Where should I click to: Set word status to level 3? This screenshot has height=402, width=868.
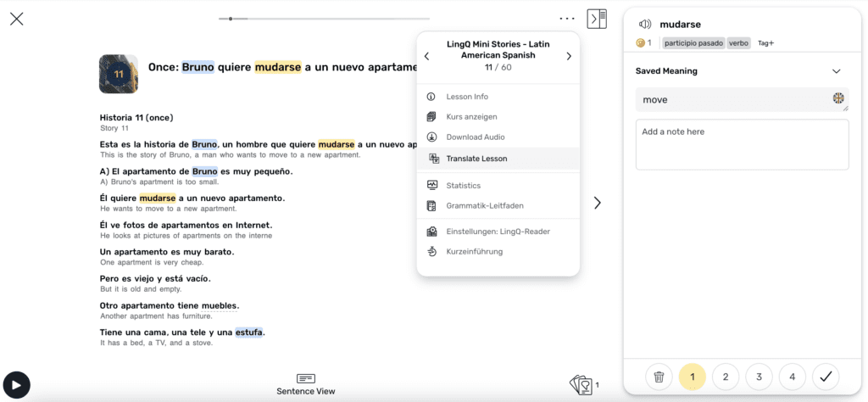point(759,377)
